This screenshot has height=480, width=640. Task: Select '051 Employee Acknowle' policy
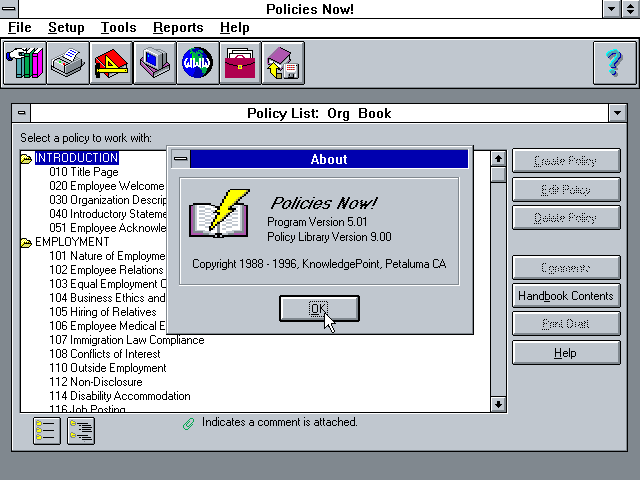(x=108, y=228)
